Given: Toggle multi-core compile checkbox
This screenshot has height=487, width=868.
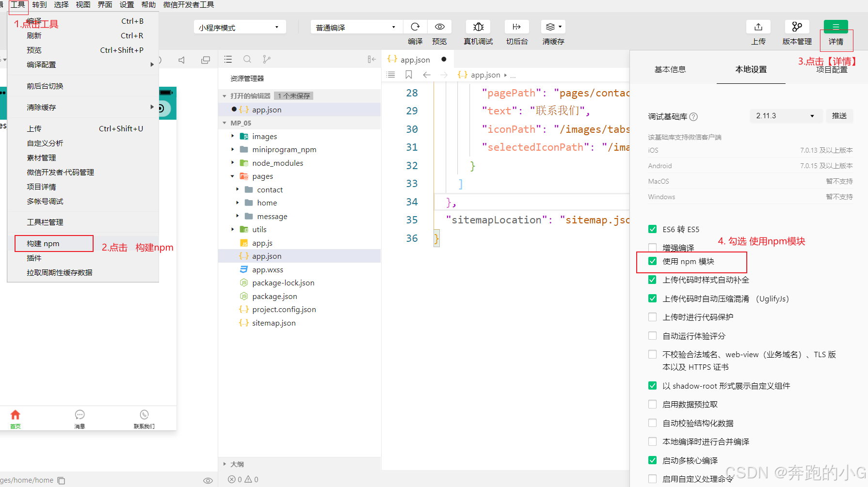Looking at the screenshot, I should coord(652,460).
